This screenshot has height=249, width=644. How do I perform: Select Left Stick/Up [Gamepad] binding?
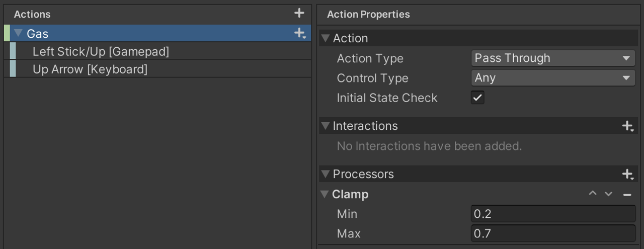(101, 51)
